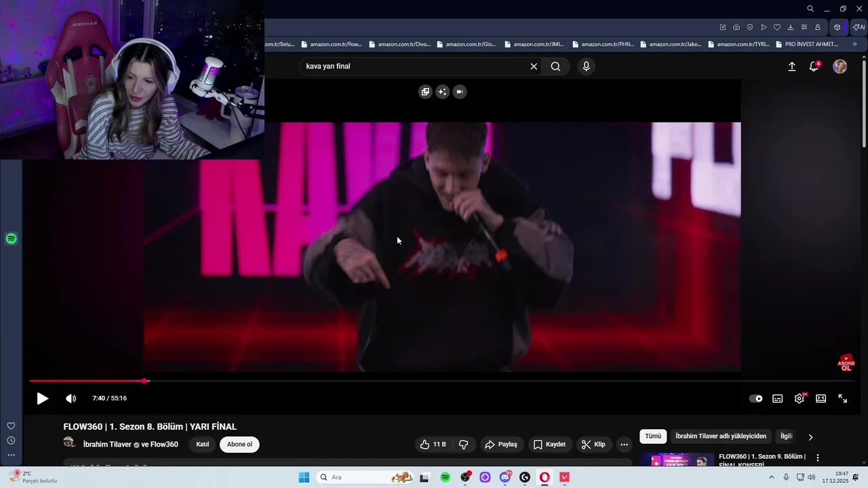The image size is (868, 488).
Task: Click the address bar heart favorite icon
Action: coord(777,27)
